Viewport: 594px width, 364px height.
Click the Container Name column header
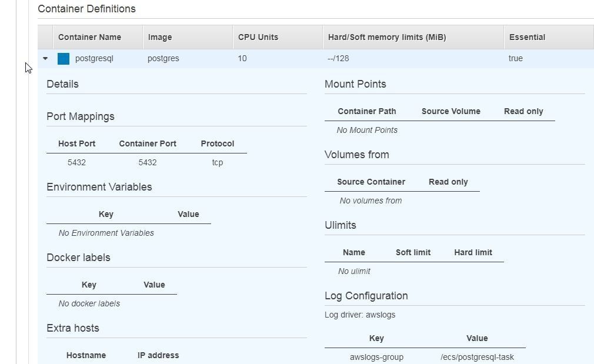(x=90, y=37)
